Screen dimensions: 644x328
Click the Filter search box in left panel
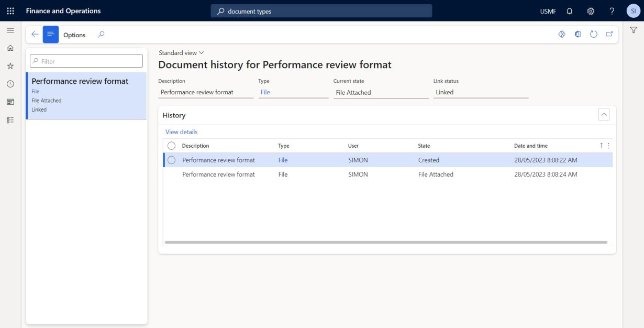pyautogui.click(x=86, y=60)
